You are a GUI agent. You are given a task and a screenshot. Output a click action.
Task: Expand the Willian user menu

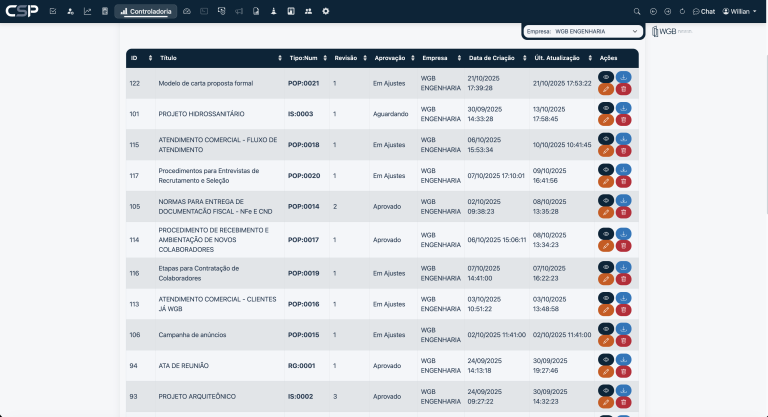click(740, 11)
